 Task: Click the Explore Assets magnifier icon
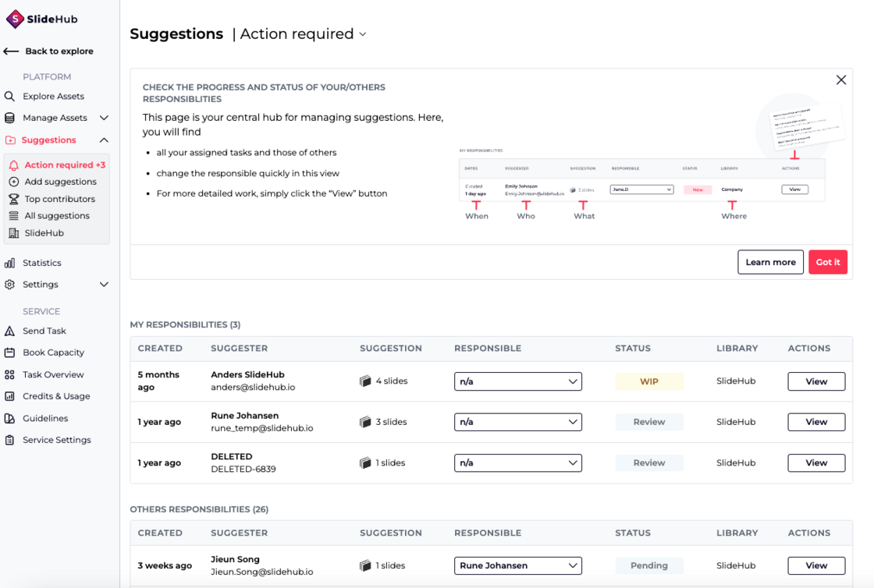coord(9,97)
